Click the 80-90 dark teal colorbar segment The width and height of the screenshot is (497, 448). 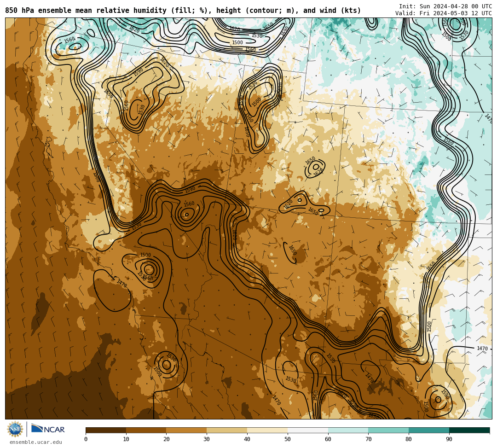point(429,430)
